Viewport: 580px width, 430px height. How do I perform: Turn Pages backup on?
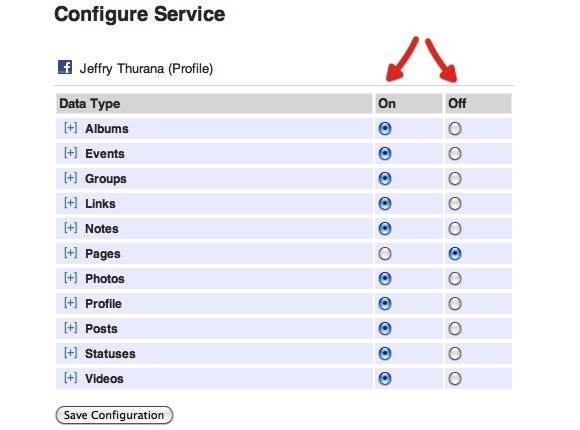point(385,254)
